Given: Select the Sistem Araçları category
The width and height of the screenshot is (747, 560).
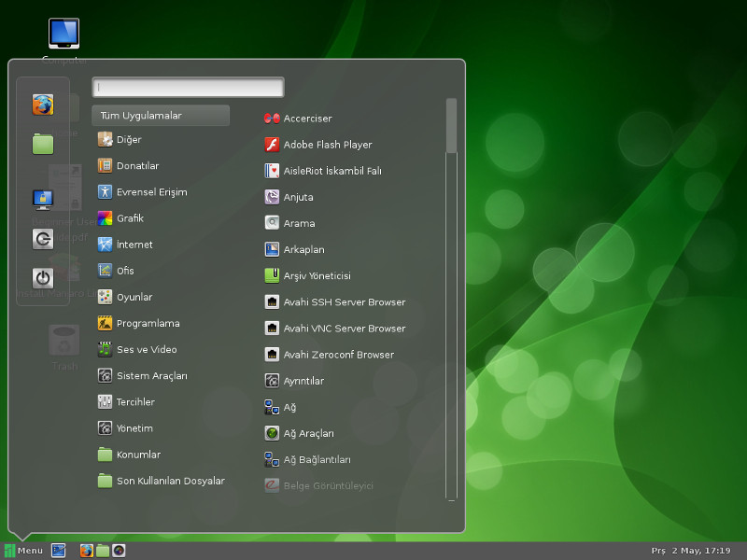Looking at the screenshot, I should pos(151,375).
